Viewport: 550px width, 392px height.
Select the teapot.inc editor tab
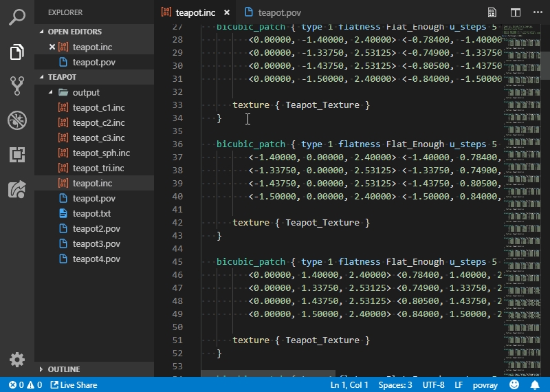point(195,12)
